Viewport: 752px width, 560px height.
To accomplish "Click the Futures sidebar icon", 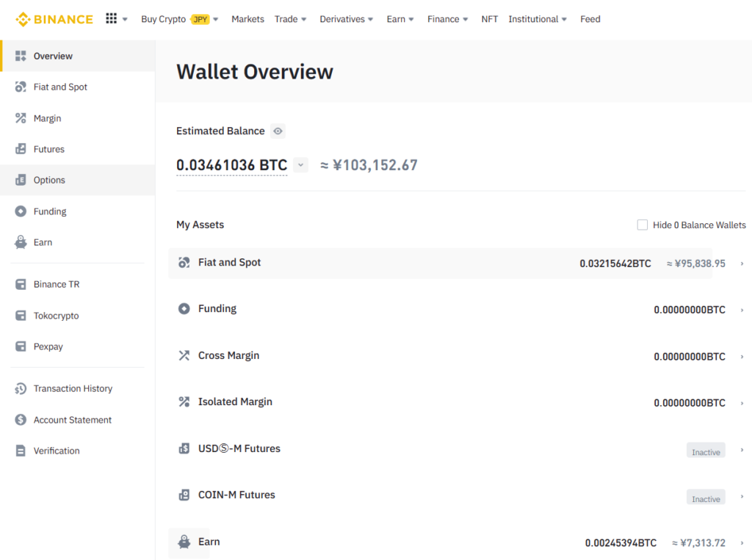I will pos(21,149).
